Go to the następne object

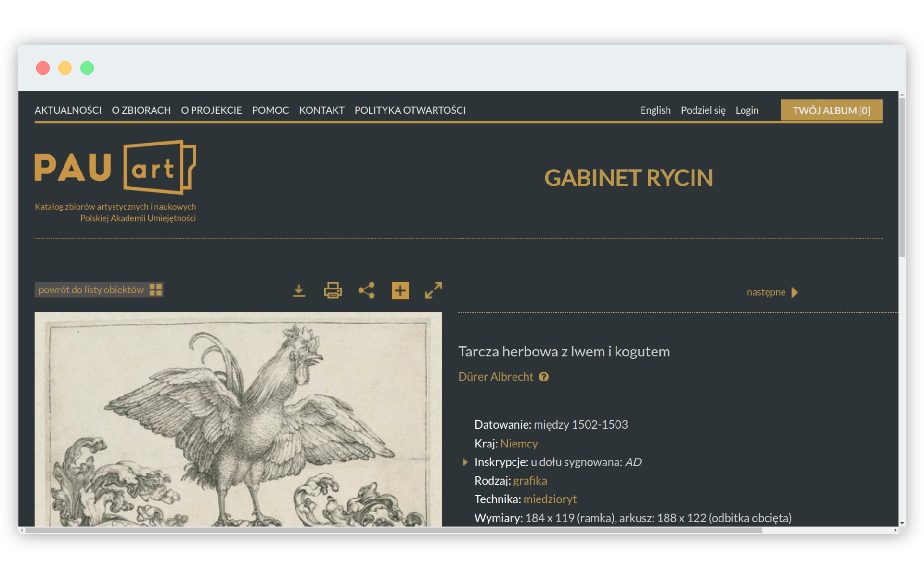766,292
